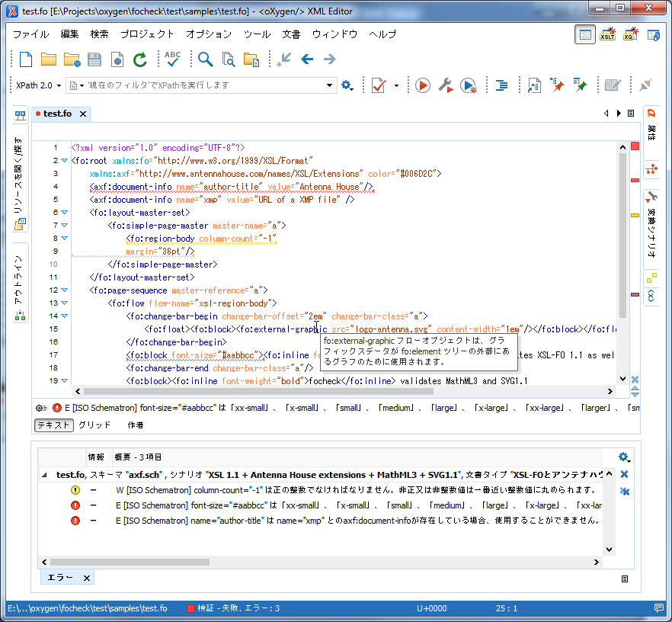This screenshot has height=622, width=672.
Task: Save the document with floppy icon
Action: (94, 59)
